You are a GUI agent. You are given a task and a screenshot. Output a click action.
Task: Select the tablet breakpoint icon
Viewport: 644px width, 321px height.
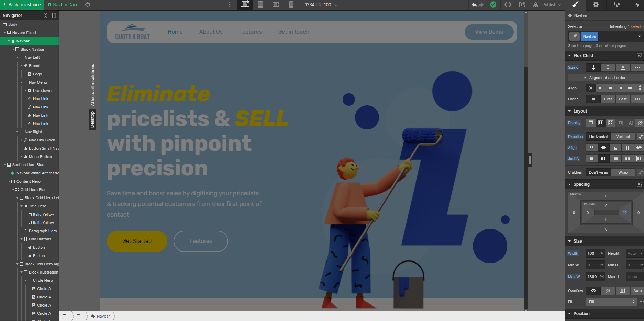pyautogui.click(x=260, y=5)
